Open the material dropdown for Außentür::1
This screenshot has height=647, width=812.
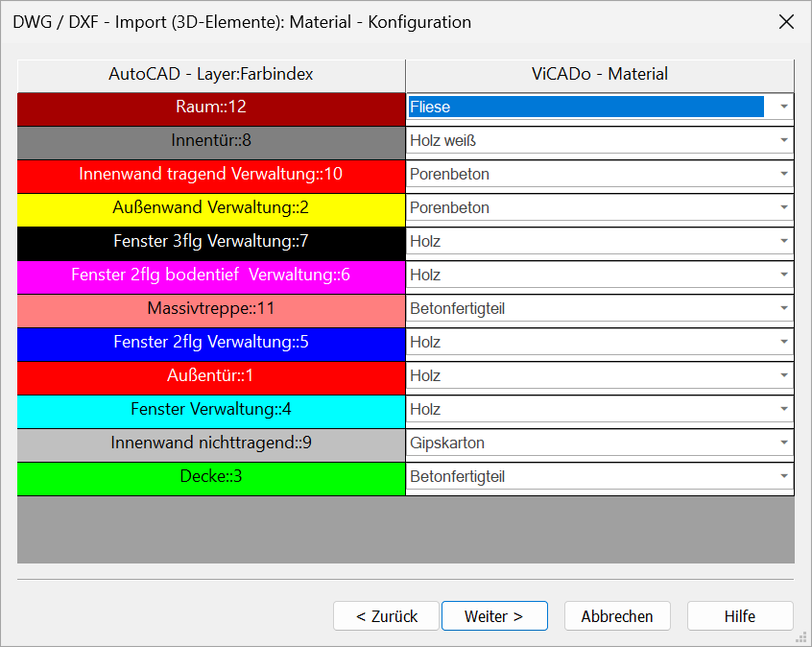click(x=783, y=375)
